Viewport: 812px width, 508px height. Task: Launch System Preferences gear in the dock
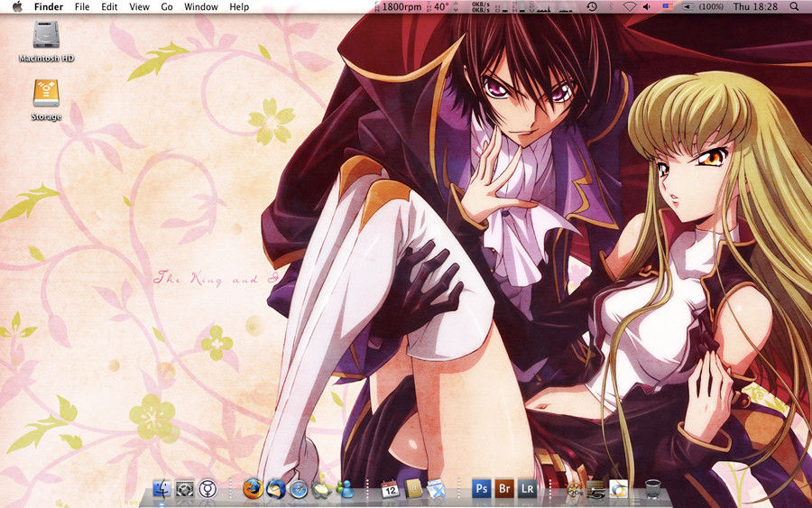[x=185, y=489]
